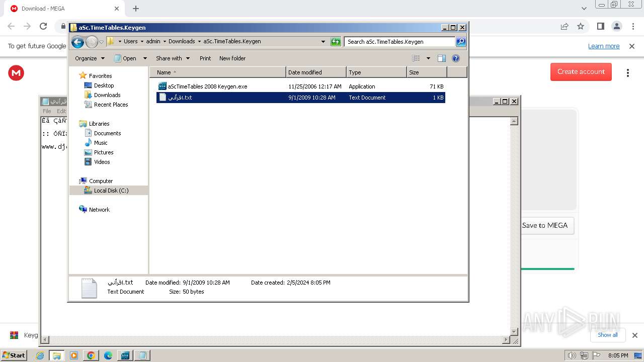Open Favorites in navigation pane
This screenshot has width=644, height=362.
[x=100, y=76]
